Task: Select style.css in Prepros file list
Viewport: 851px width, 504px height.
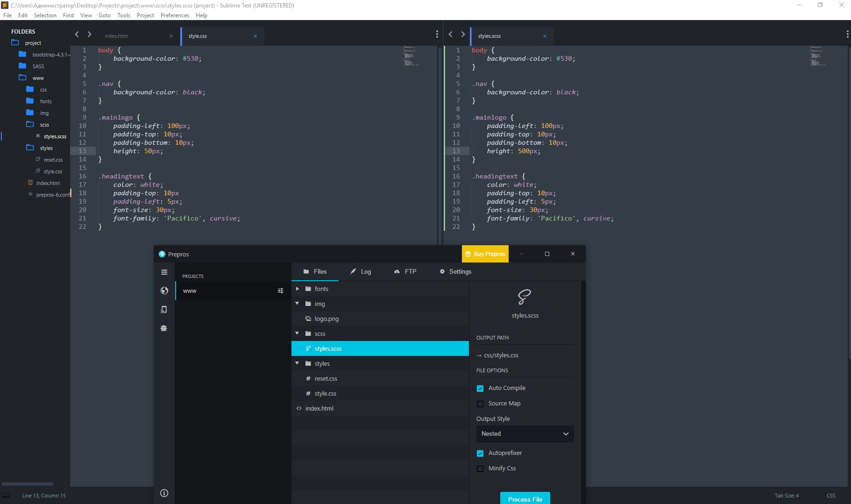Action: tap(380, 393)
